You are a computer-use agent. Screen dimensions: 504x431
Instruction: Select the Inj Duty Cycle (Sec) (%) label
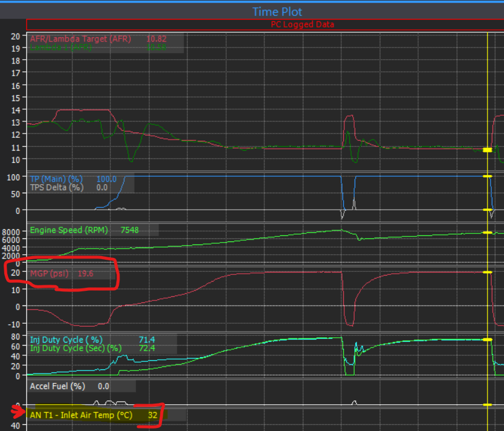tap(76, 348)
